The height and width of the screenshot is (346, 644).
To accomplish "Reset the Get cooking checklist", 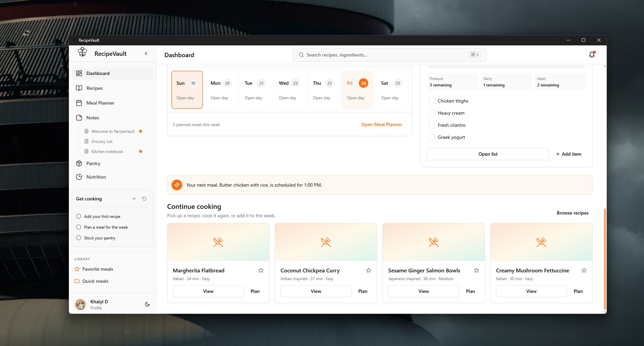I will (x=144, y=199).
